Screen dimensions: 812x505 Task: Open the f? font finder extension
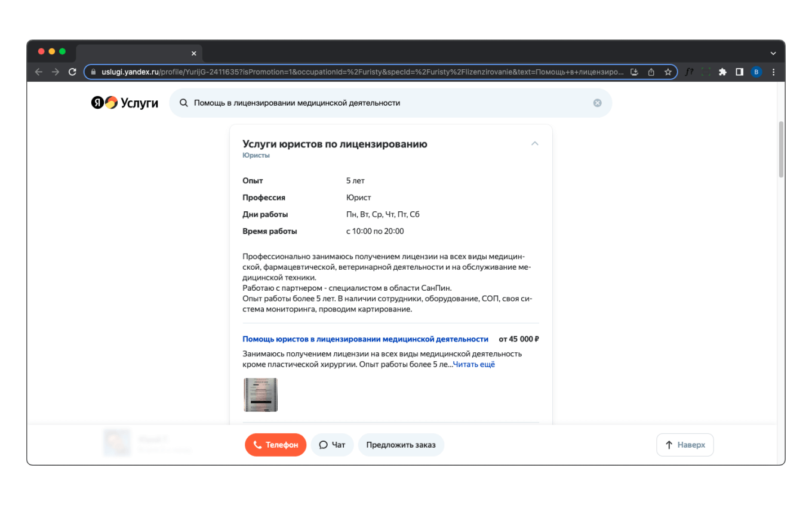click(689, 72)
